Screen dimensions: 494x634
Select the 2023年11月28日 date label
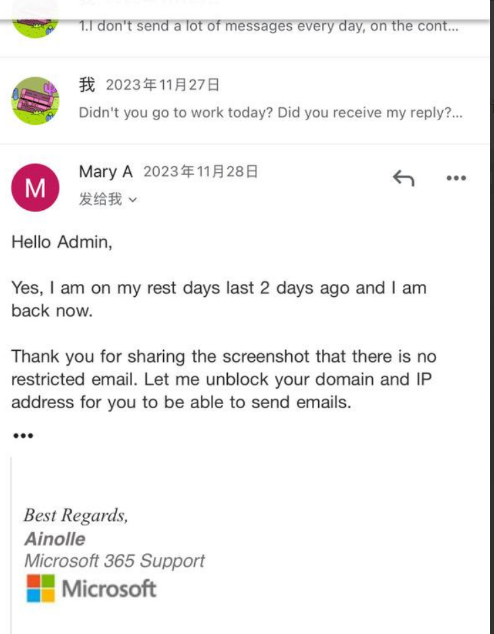[x=201, y=171]
